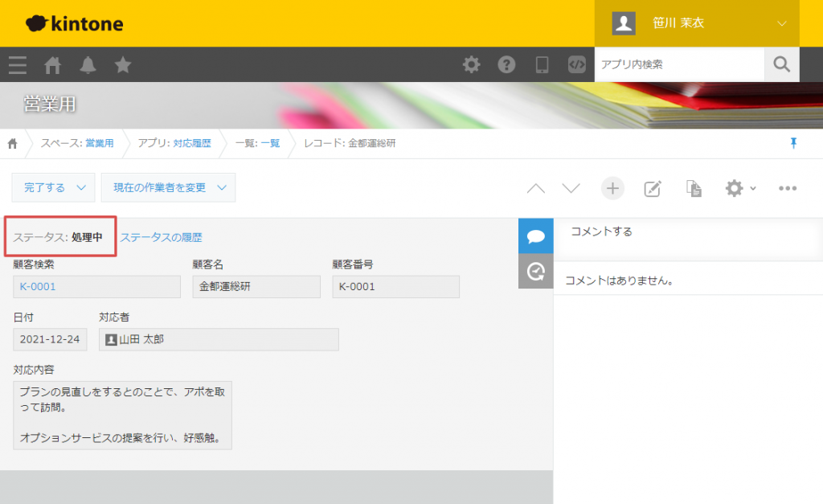
Task: Switch to mobile view icon
Action: coord(542,64)
